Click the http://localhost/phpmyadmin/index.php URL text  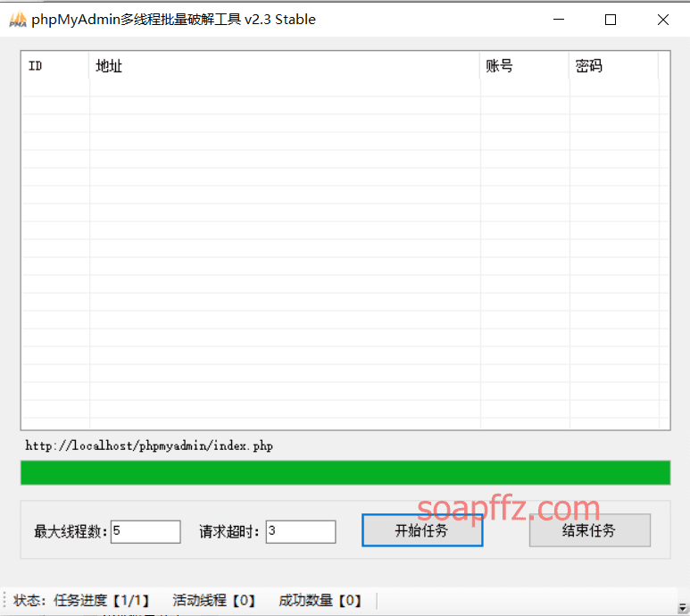pos(149,445)
